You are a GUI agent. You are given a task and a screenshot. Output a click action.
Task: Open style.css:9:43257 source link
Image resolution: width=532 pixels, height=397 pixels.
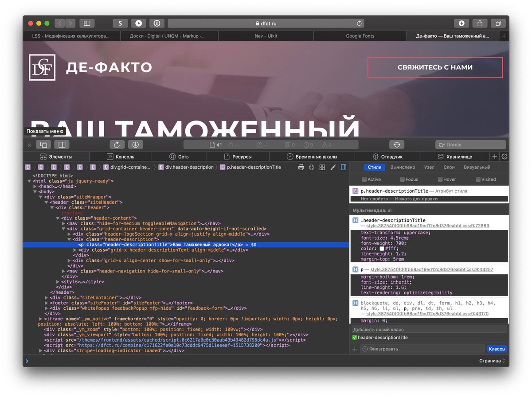click(x=432, y=269)
